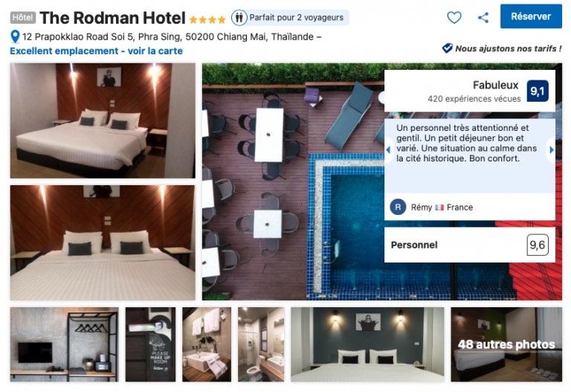Open 48 autres photos thumbnail
The image size is (571, 392).
coord(506,344)
